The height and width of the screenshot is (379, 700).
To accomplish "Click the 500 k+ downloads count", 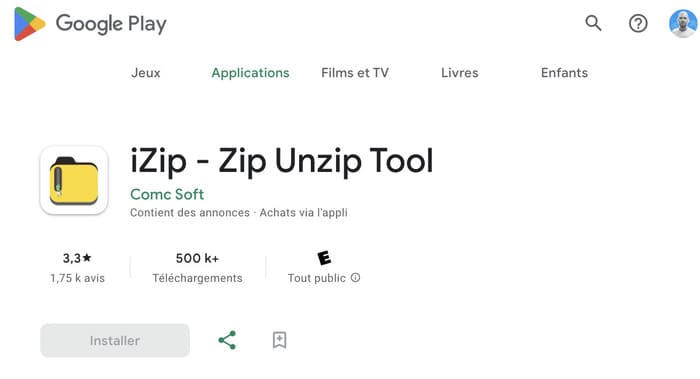I will 197,258.
